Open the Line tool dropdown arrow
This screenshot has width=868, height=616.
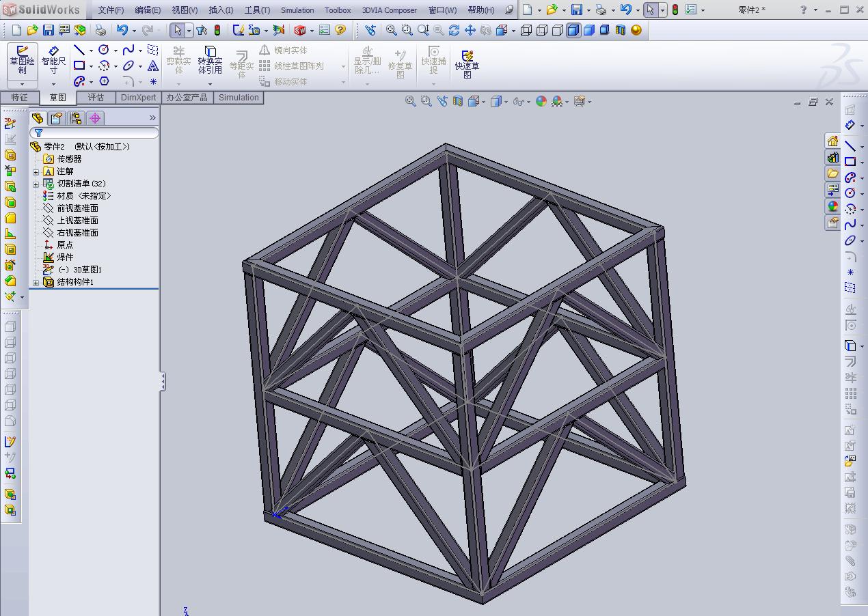(x=91, y=51)
